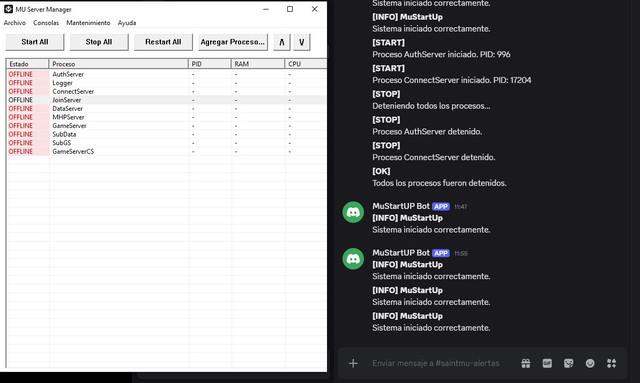Select the ConnectServer process row
The image size is (640, 383).
pos(167,91)
